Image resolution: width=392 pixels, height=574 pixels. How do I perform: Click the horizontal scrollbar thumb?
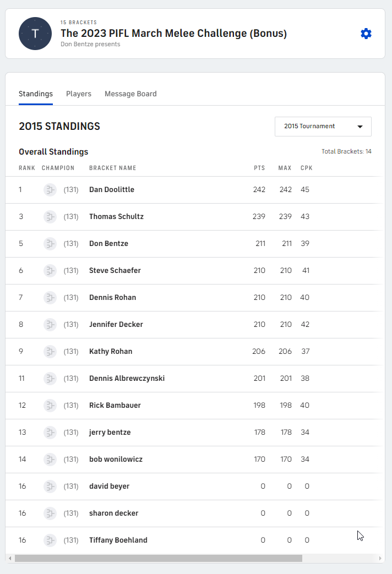[x=159, y=558]
